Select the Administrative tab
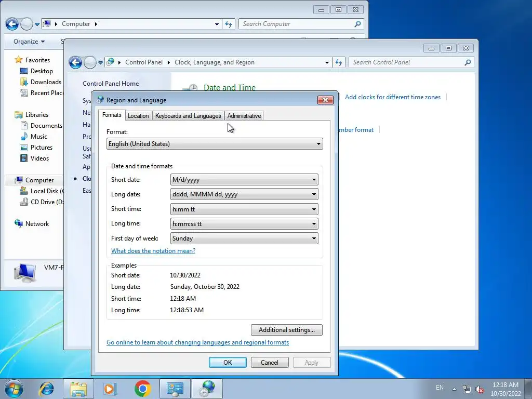532x399 pixels. coord(244,116)
